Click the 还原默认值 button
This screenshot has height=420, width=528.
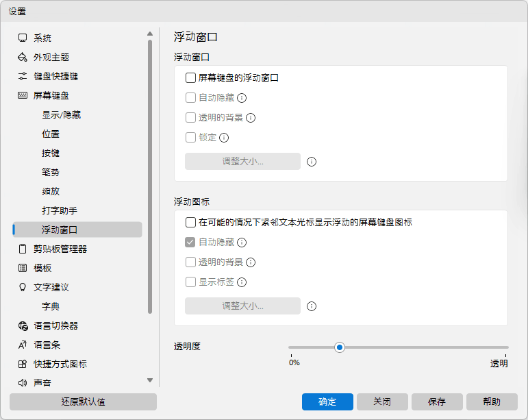pos(83,402)
